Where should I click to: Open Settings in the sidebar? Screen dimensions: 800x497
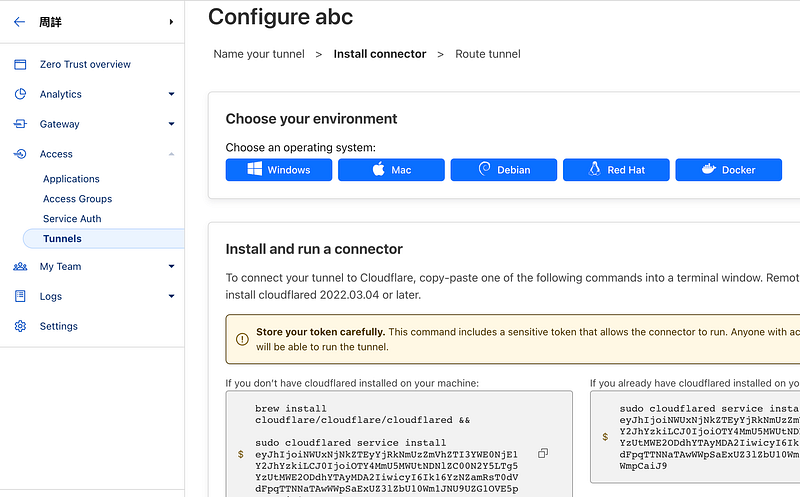coord(59,326)
